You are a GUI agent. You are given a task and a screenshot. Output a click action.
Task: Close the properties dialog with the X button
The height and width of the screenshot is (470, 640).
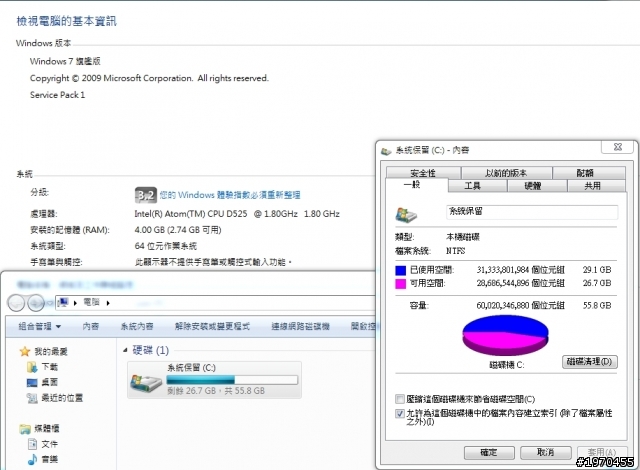(618, 147)
